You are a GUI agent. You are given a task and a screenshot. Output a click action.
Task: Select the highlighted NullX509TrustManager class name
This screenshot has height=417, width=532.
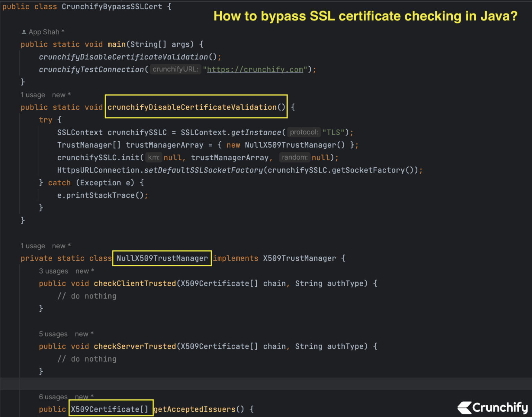(161, 258)
